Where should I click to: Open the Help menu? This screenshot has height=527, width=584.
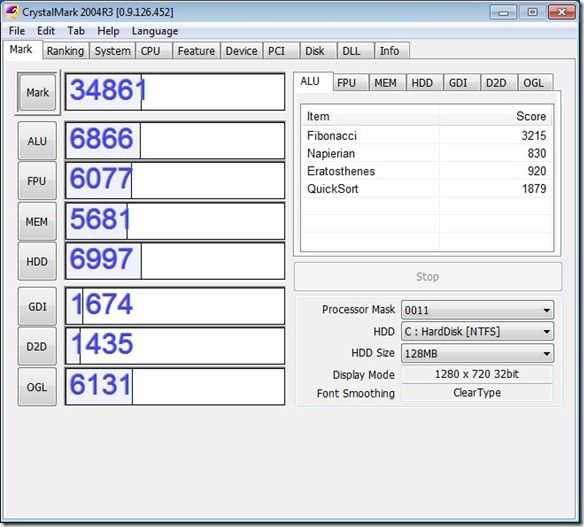point(108,31)
